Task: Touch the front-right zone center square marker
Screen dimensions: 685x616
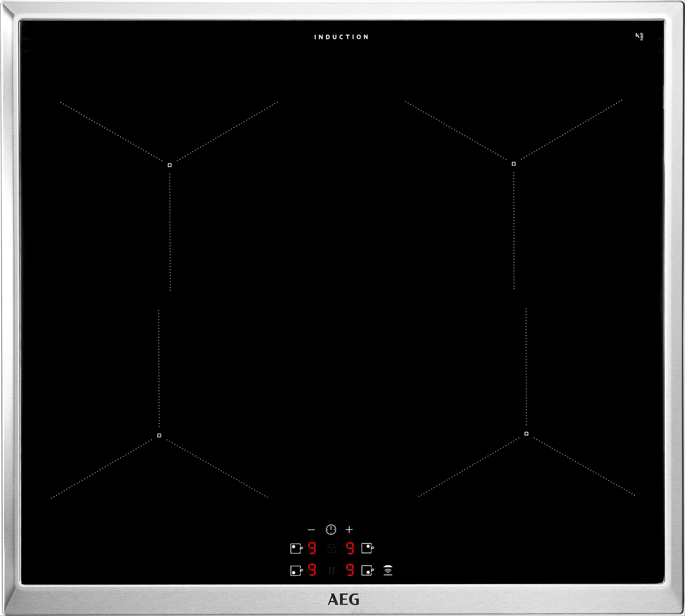Action: pyautogui.click(x=526, y=434)
